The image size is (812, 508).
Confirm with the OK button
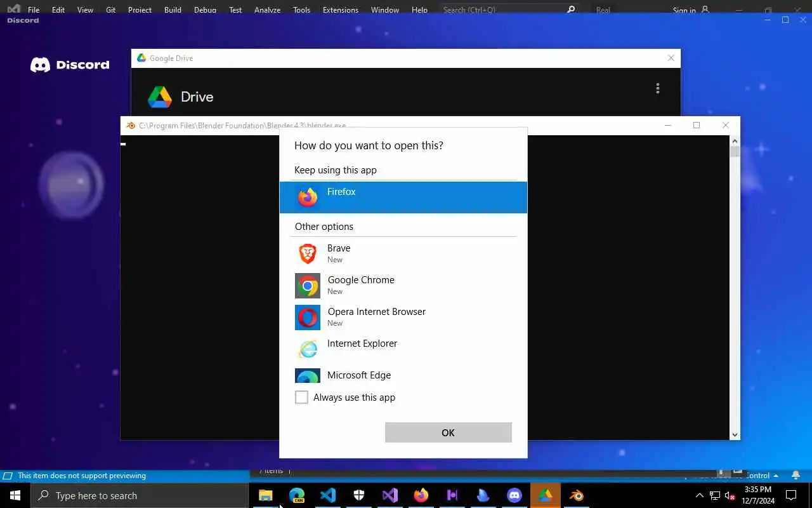tap(448, 432)
